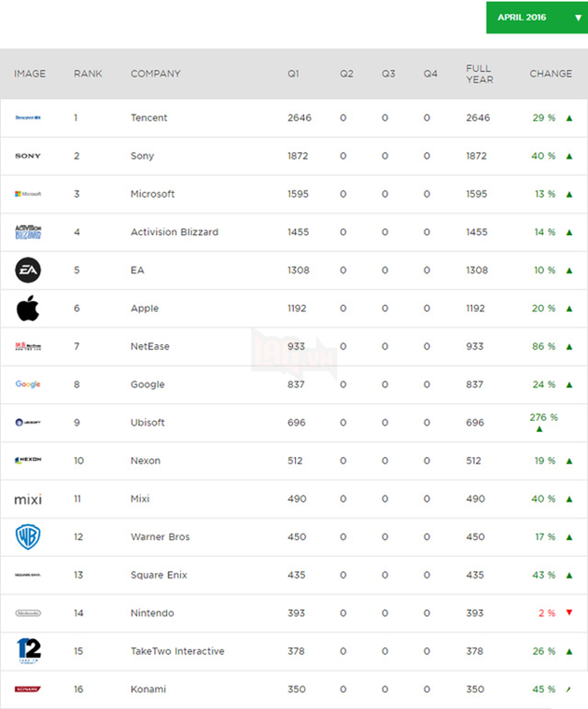The height and width of the screenshot is (709, 588).
Task: Click the Square Enix company name
Action: tap(159, 575)
